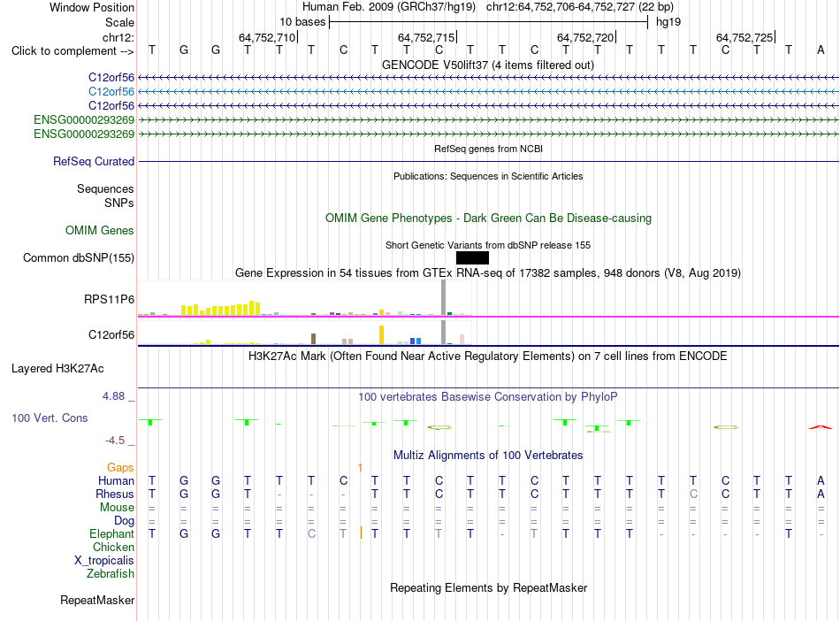Click the orange gap count '1' in Gaps row
Viewport: 840px width, 621px height.
coord(360,468)
